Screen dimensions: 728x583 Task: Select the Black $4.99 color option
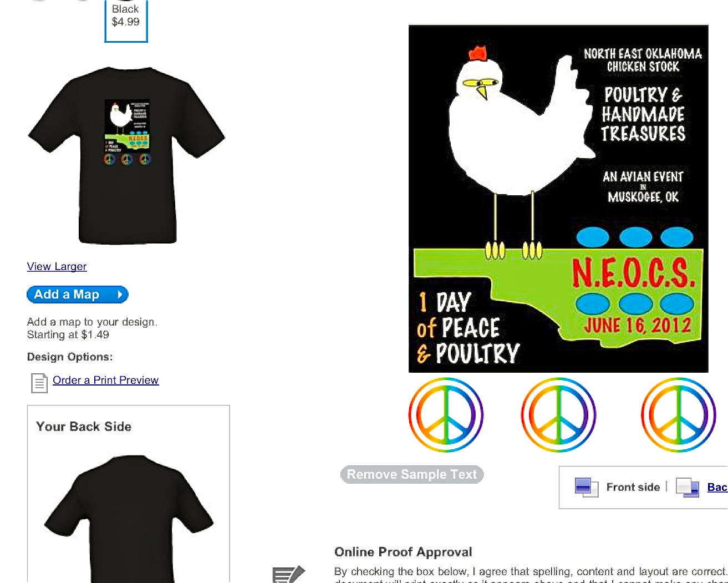pos(126,20)
